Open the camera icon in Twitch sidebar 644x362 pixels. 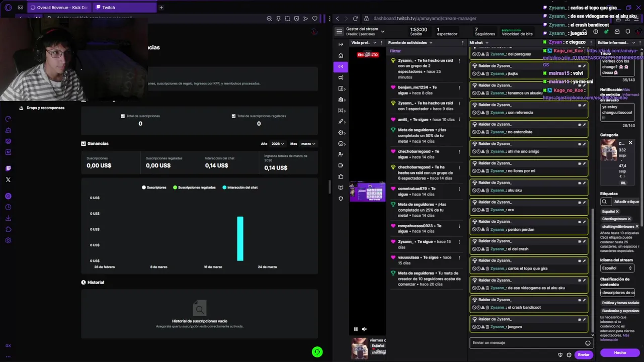(x=341, y=165)
